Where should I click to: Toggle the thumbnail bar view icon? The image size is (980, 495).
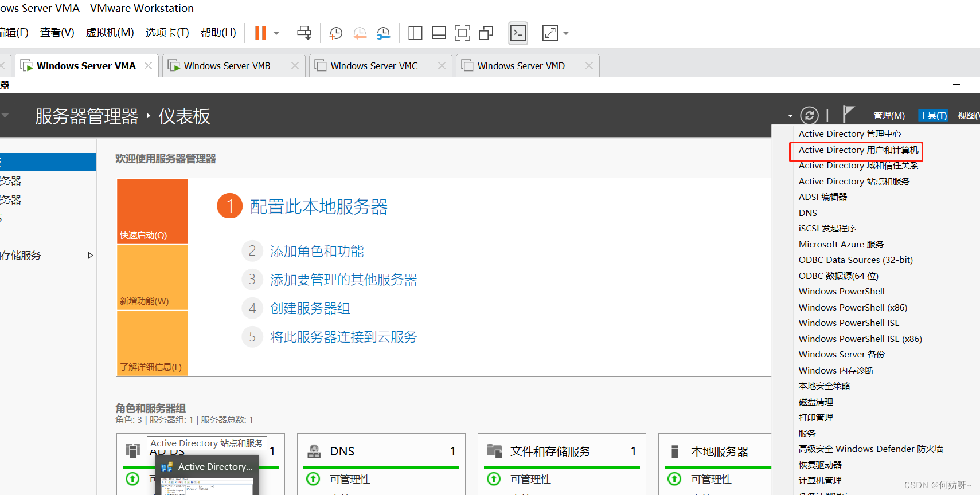(x=439, y=33)
